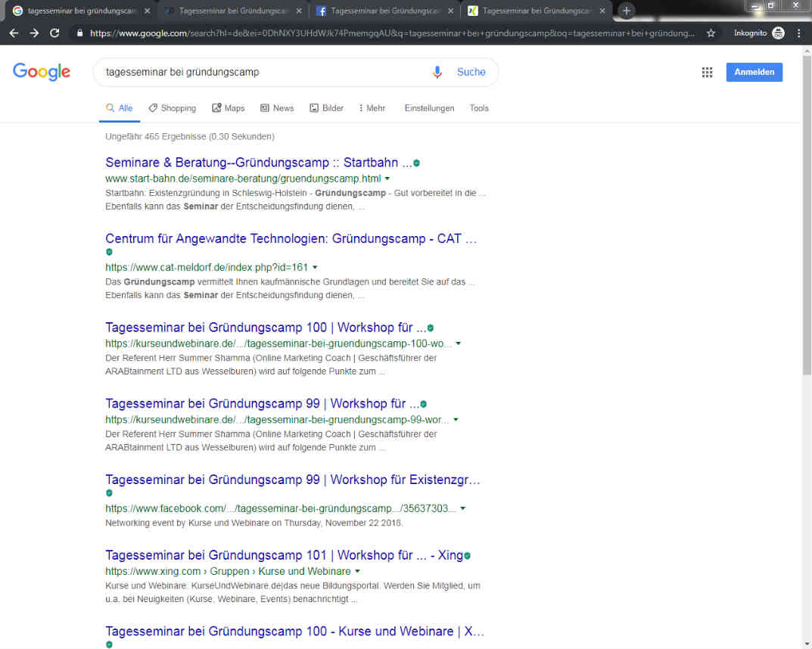This screenshot has height=649, width=812.
Task: Open the Maps results tab
Action: click(229, 108)
